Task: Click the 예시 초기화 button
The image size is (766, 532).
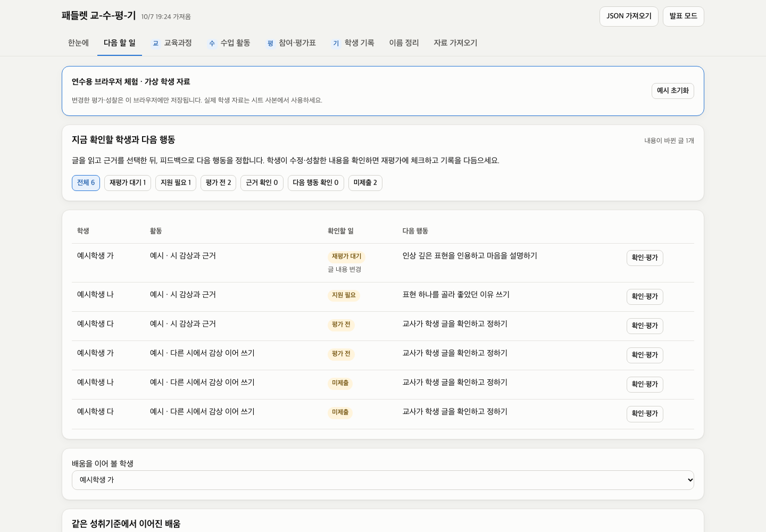Action: pos(673,91)
